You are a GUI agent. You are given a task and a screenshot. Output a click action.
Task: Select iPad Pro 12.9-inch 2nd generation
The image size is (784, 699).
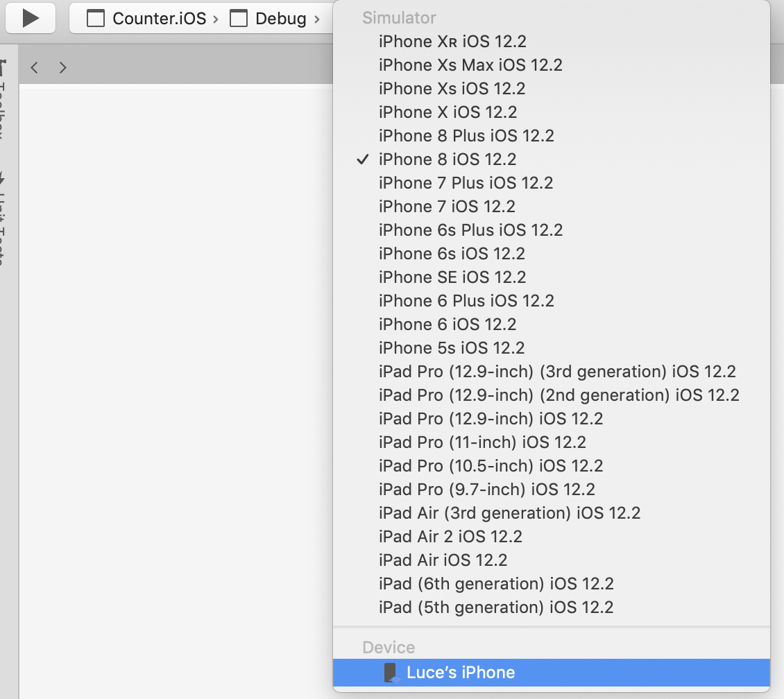pos(552,395)
